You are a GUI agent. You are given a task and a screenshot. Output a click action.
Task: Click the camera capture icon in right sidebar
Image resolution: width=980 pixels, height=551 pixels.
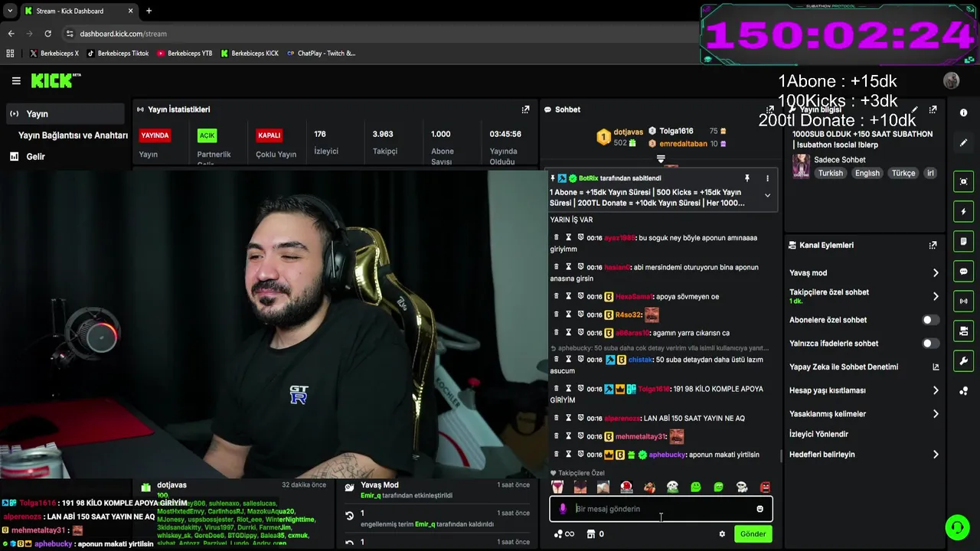coord(963,181)
